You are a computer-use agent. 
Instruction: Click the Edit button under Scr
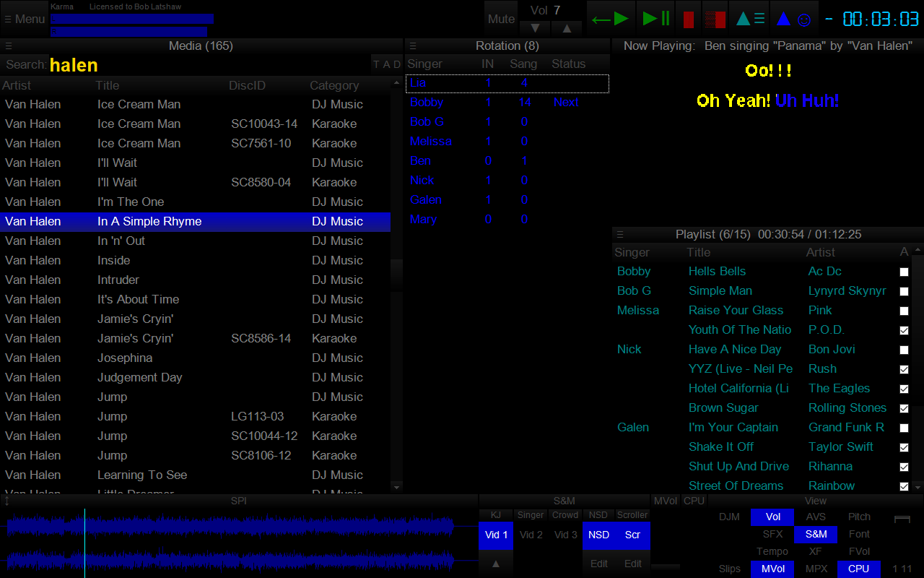click(x=633, y=564)
